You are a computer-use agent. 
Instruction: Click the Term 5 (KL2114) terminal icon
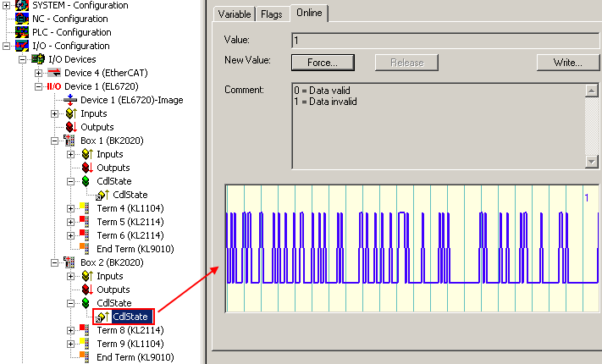(85, 222)
